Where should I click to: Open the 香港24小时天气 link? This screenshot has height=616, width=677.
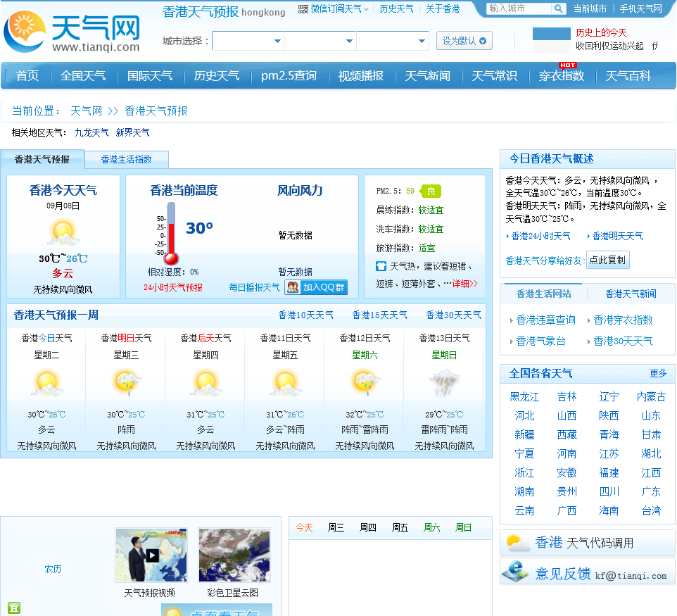(x=540, y=237)
